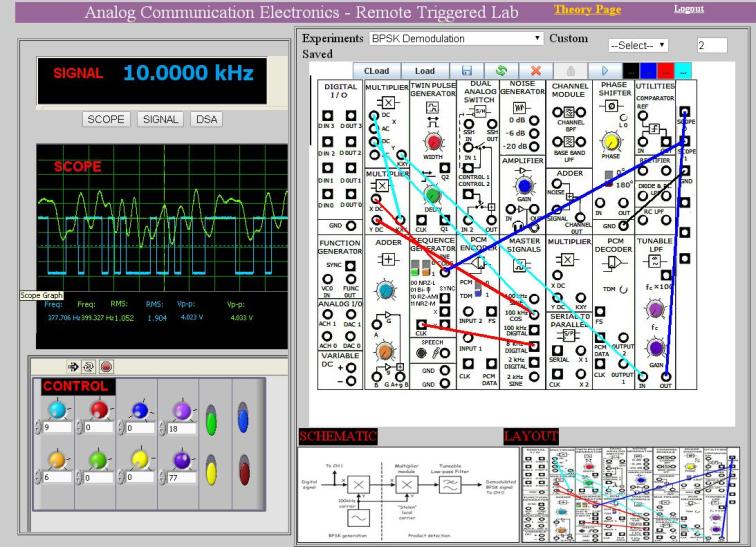The height and width of the screenshot is (547, 756).
Task: Open the Experiments BPSK Demodulation dropdown
Action: tap(456, 39)
